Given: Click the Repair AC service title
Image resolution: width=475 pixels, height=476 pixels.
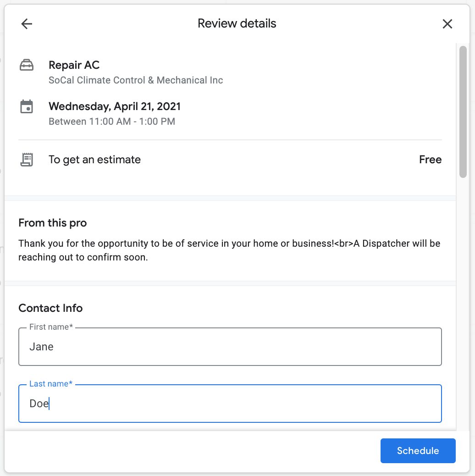Looking at the screenshot, I should coord(74,65).
